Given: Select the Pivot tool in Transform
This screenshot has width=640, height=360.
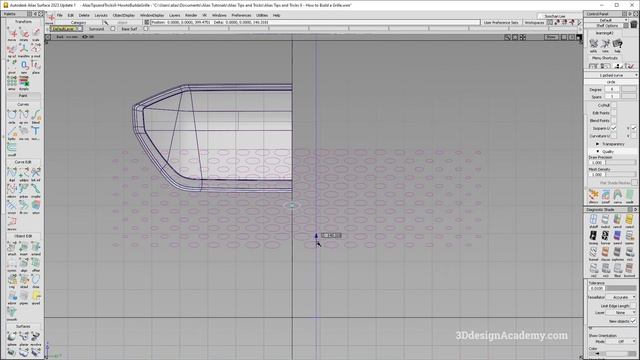Looking at the screenshot, I should coord(12,65).
